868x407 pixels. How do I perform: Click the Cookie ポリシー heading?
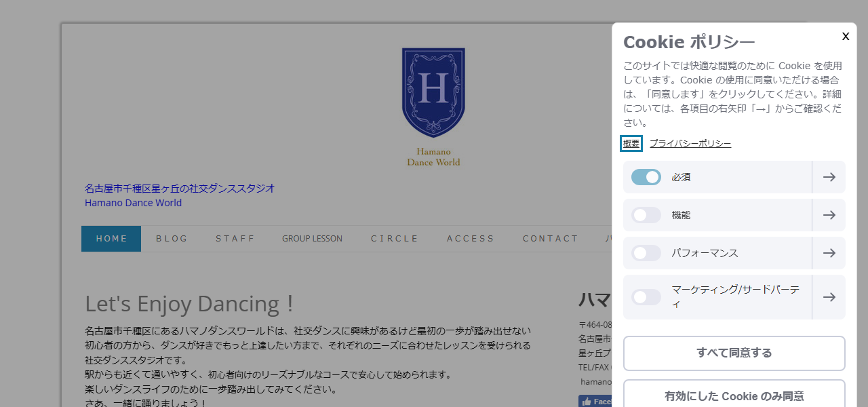point(689,42)
